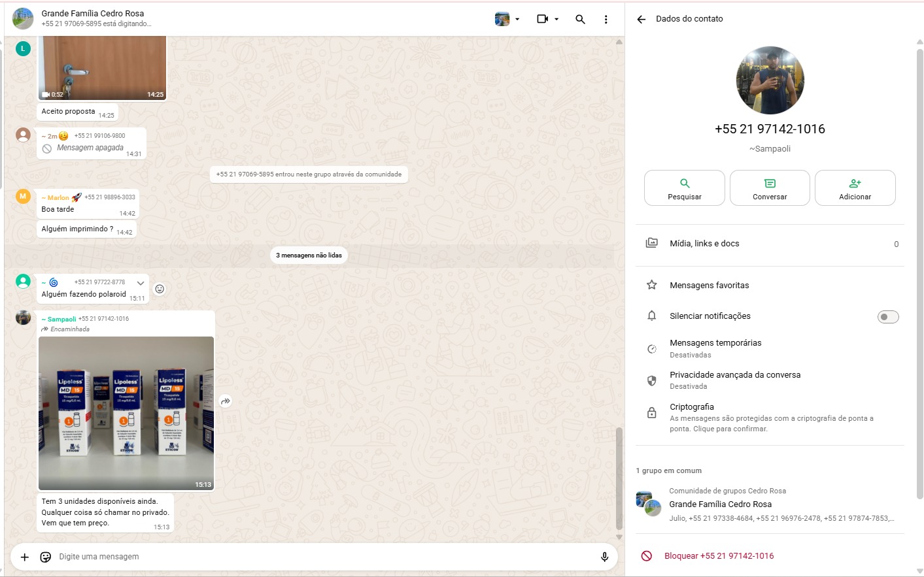Forward the Lipoless image message

pyautogui.click(x=226, y=401)
